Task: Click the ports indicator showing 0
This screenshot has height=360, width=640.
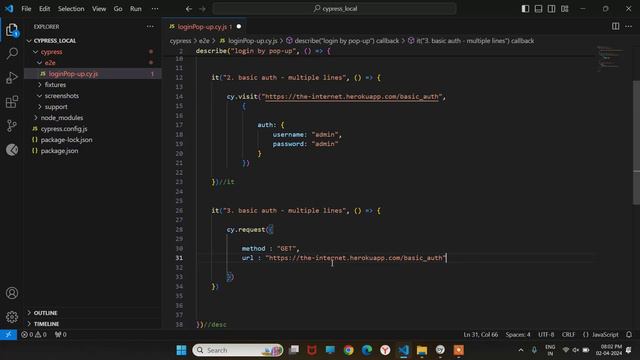Action: click(x=60, y=335)
